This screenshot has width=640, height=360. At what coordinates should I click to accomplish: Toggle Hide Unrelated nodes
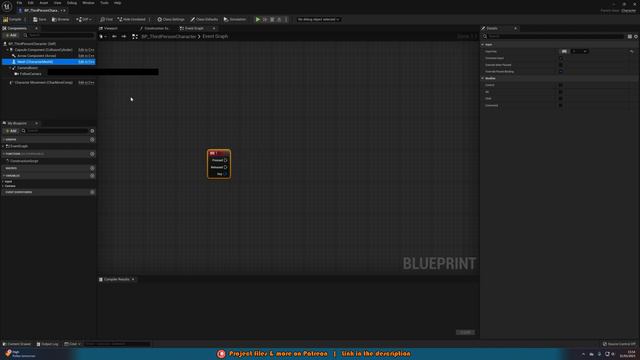click(x=131, y=19)
